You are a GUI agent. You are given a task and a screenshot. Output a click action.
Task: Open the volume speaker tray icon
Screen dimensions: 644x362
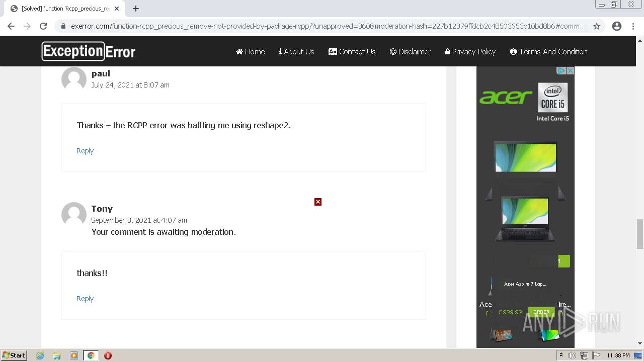(x=572, y=355)
